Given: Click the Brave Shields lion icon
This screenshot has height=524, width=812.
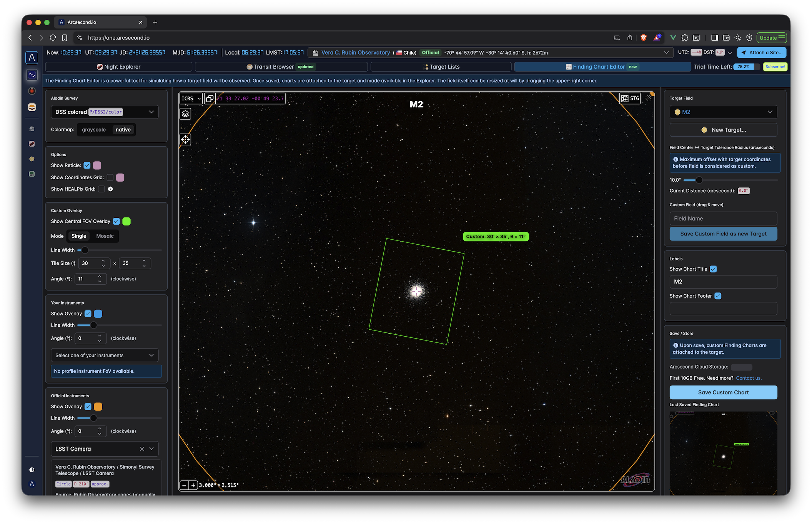Looking at the screenshot, I should (x=644, y=38).
